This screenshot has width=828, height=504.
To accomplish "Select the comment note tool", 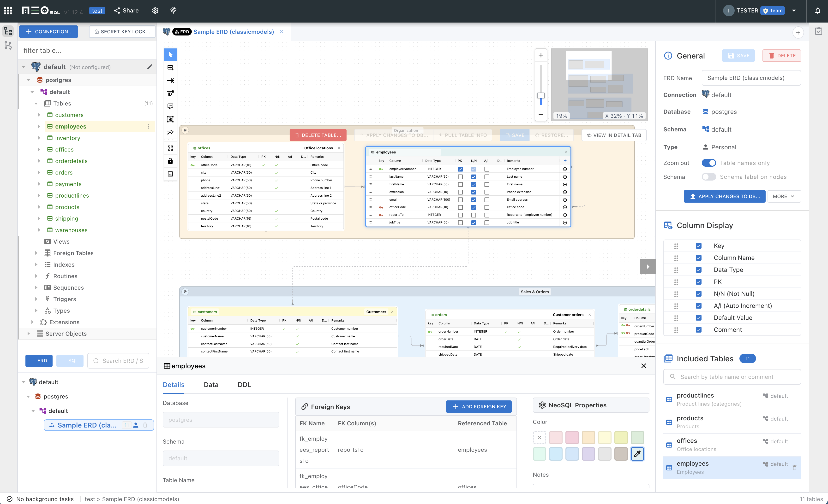I will tap(170, 106).
